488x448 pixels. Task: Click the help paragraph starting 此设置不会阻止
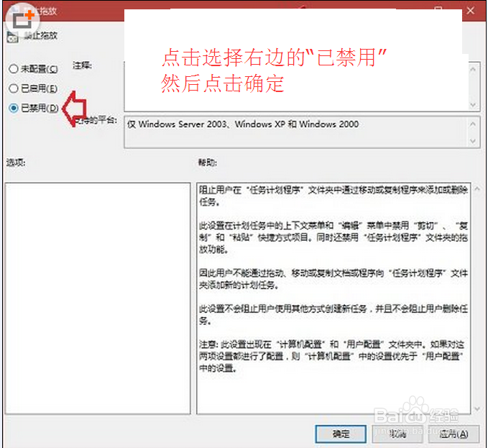[333, 314]
